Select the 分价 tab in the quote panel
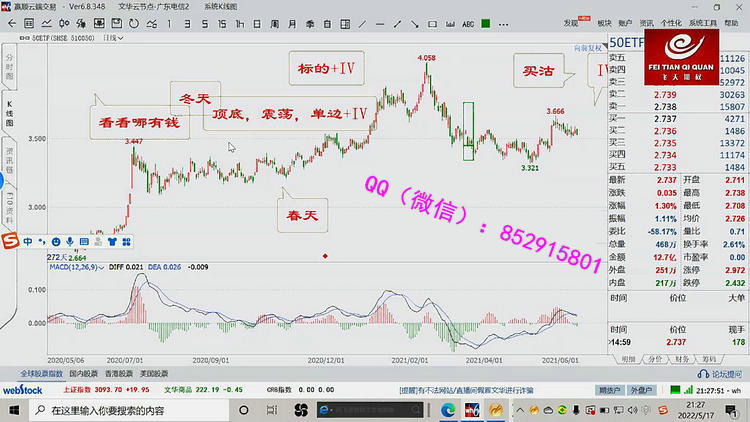This screenshot has height=422, width=750. [654, 357]
